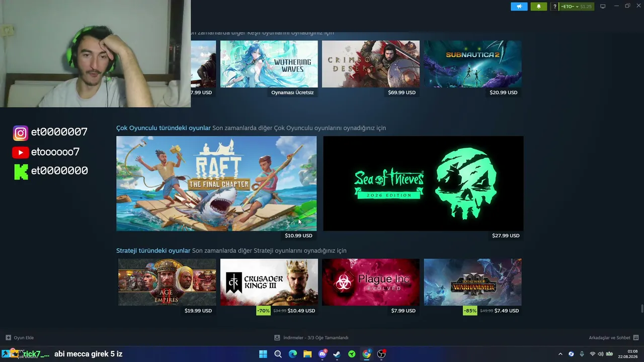
Task: Open the Crimson Desert game card
Action: click(x=371, y=64)
